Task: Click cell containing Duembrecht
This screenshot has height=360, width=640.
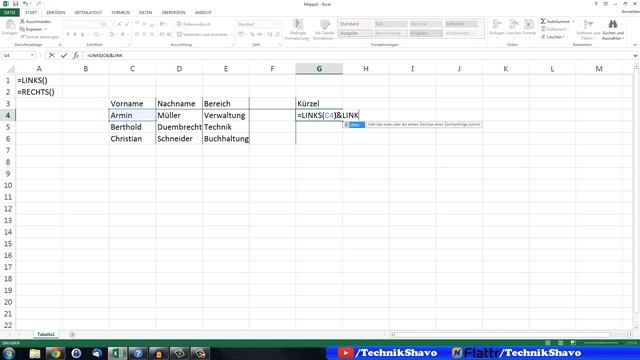Action: (179, 127)
